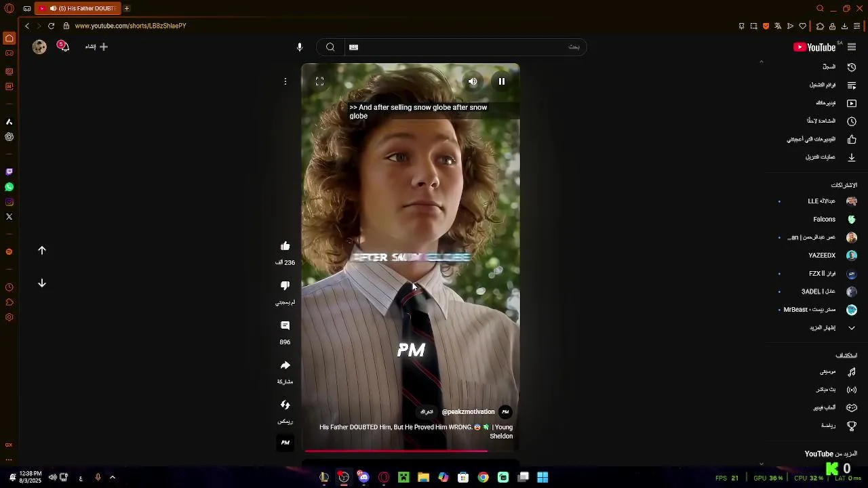
Task: Go back to previous page
Action: 27,26
